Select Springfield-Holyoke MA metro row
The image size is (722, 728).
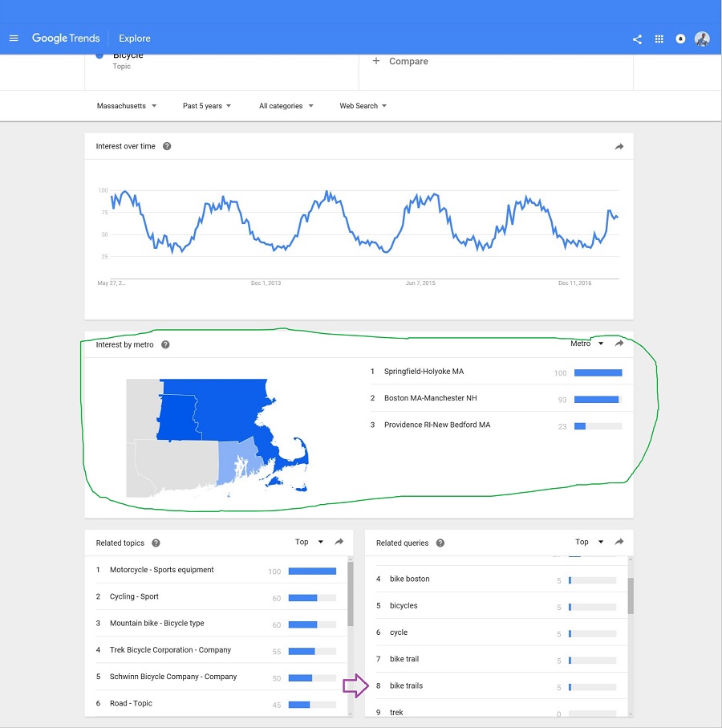pos(497,372)
